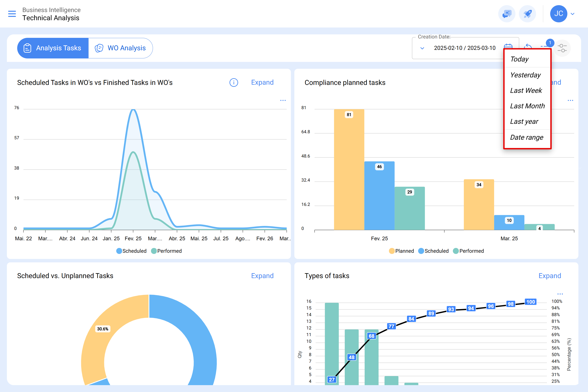Click the Pareto point labeled 77

[x=392, y=326]
